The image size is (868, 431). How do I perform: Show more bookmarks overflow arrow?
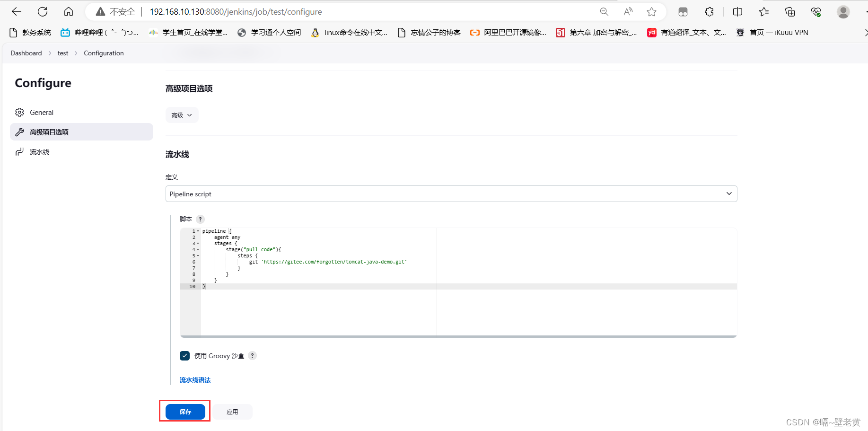[865, 32]
